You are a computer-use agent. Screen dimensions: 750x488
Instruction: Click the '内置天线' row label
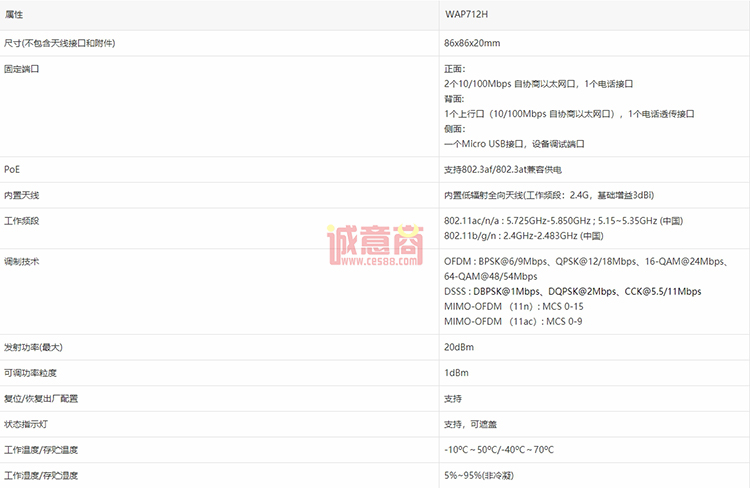[22, 195]
